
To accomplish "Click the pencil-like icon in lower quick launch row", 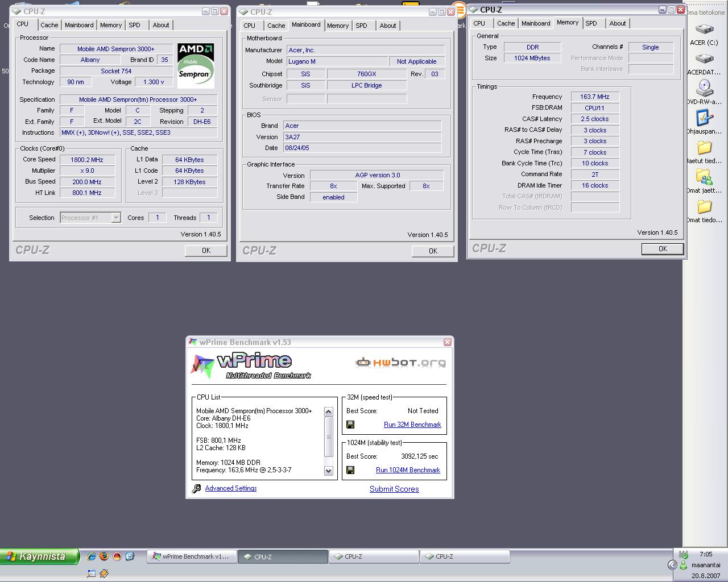I will coord(104,573).
